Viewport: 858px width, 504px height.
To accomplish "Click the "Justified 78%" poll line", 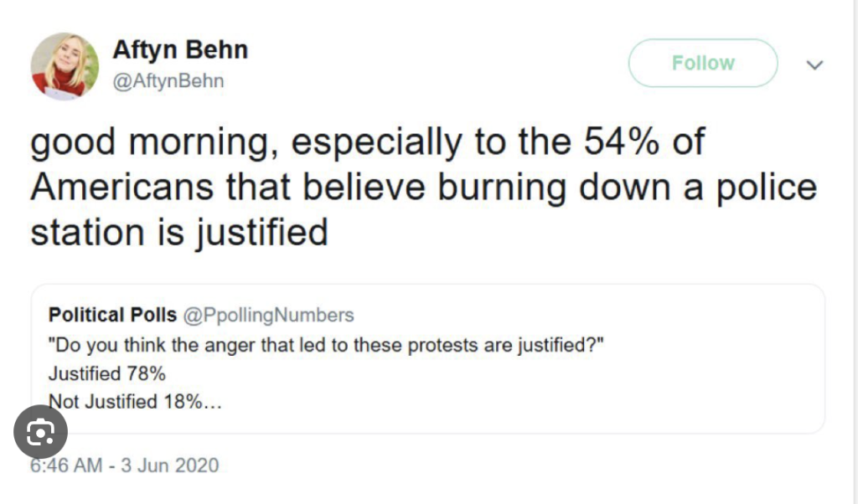I will tap(106, 373).
